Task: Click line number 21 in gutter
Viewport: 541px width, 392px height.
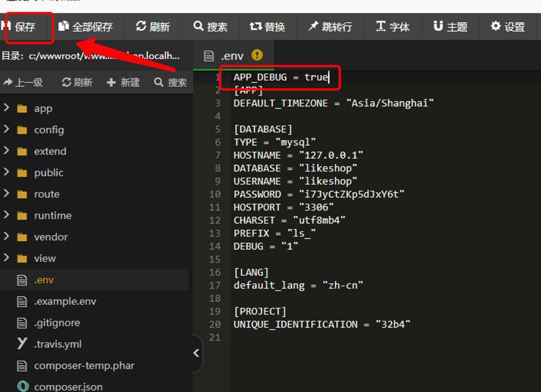Action: tap(215, 337)
